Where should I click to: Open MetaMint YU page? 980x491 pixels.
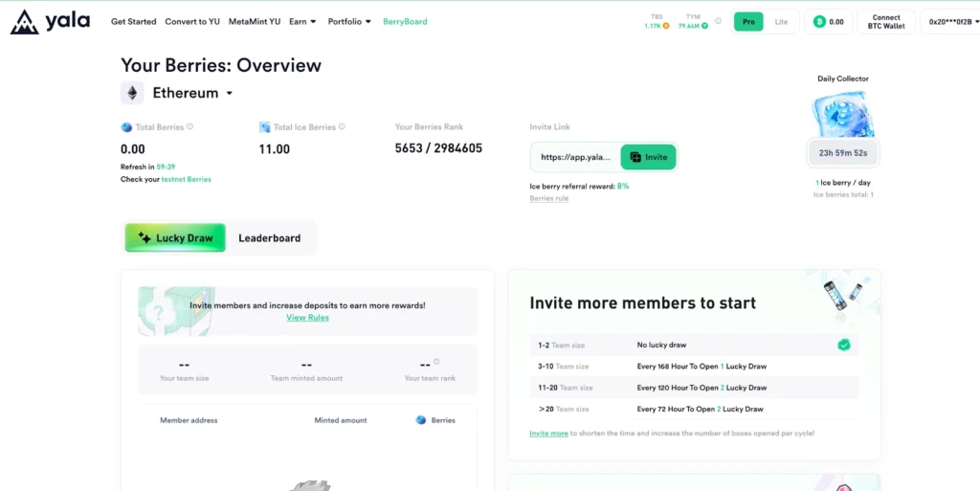255,21
